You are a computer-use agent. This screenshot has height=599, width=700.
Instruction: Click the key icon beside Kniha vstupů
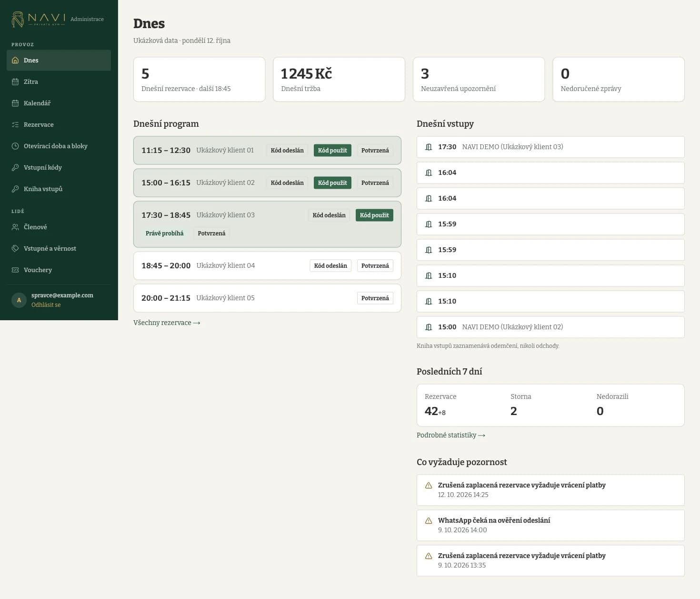point(15,189)
